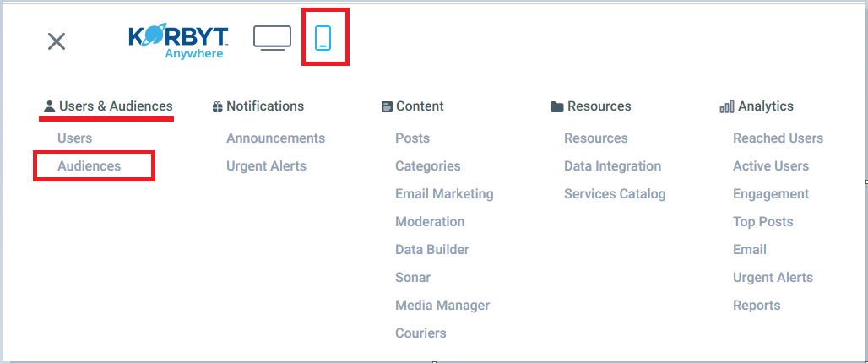868x363 pixels.
Task: Click the Notifications gift icon
Action: [218, 107]
